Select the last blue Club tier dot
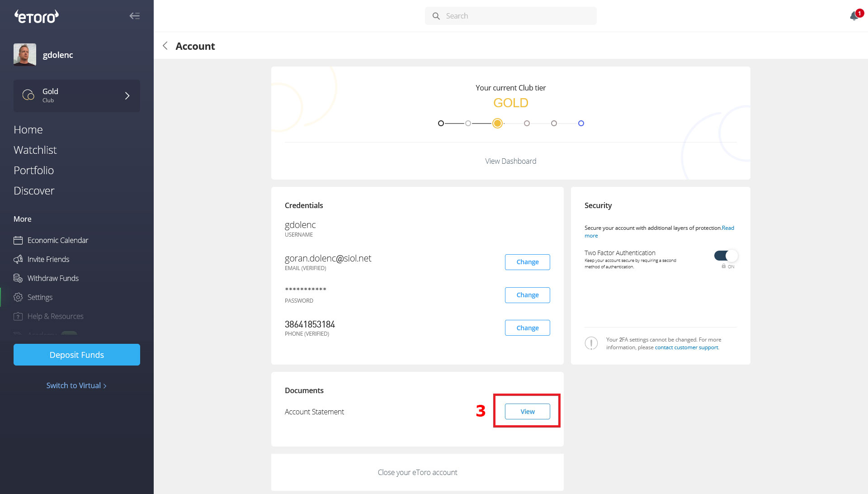This screenshot has width=868, height=494. pos(581,123)
